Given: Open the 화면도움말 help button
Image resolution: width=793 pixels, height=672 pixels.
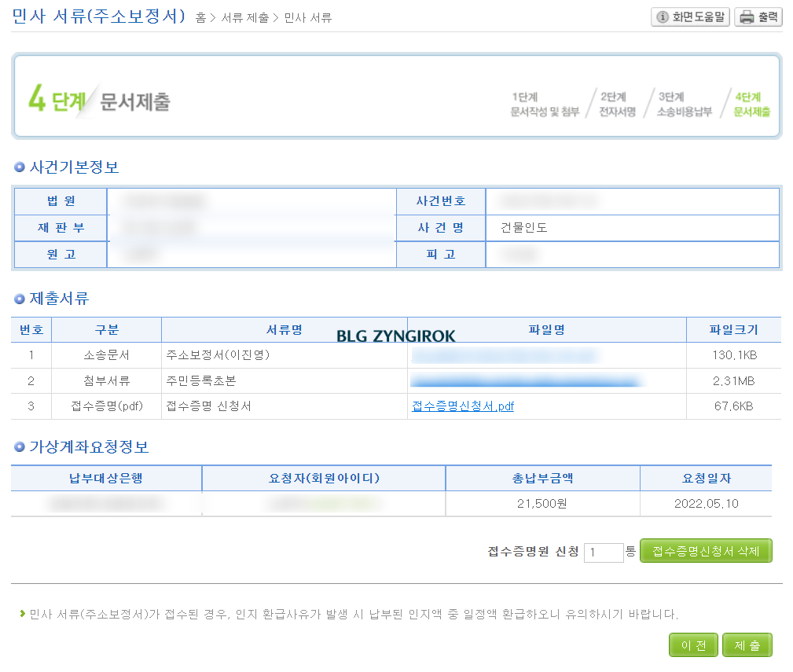Looking at the screenshot, I should tap(690, 17).
